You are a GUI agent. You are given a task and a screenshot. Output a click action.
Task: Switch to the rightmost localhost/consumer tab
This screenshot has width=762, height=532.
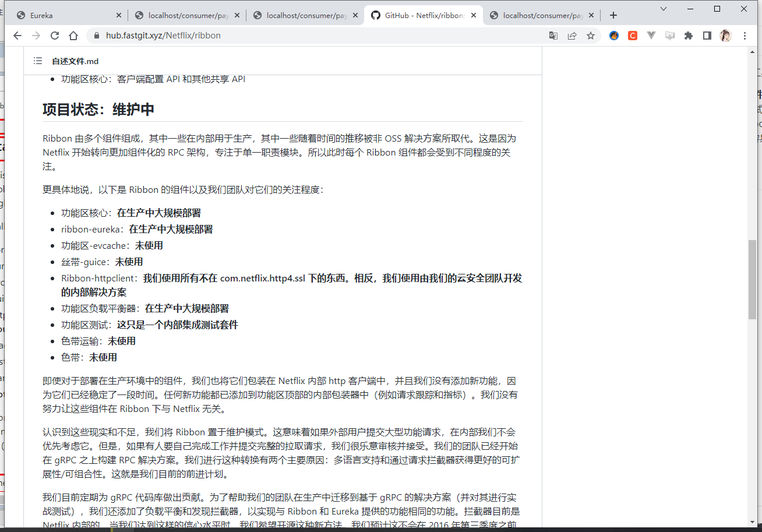(541, 16)
